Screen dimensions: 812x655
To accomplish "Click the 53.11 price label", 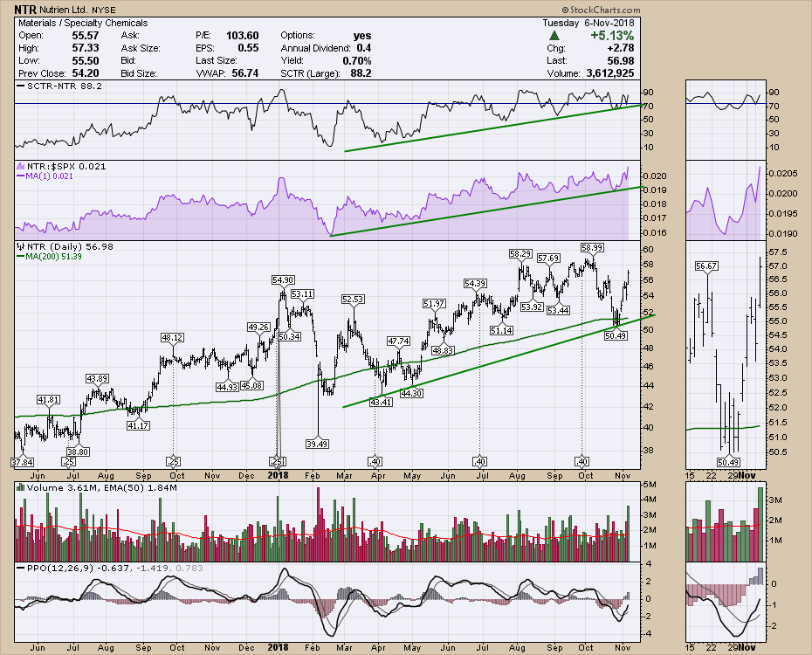I will (x=301, y=293).
